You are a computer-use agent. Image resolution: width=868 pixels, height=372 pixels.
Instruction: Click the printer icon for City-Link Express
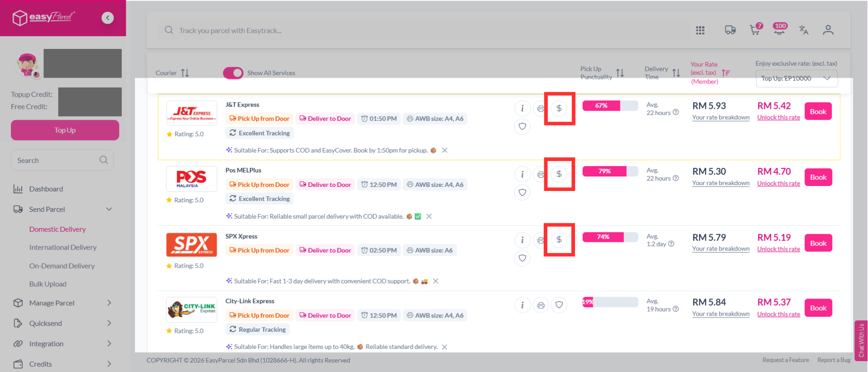tap(541, 305)
